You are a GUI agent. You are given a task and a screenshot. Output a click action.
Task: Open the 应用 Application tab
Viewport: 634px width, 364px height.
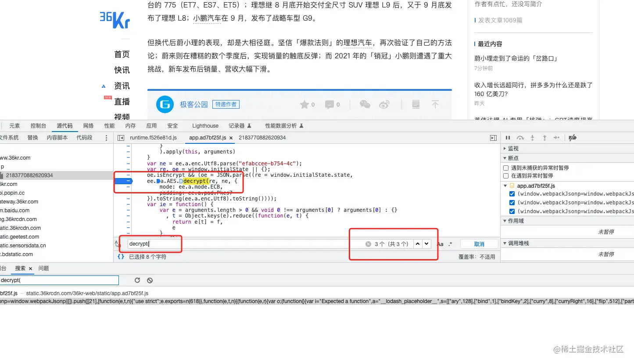point(152,126)
